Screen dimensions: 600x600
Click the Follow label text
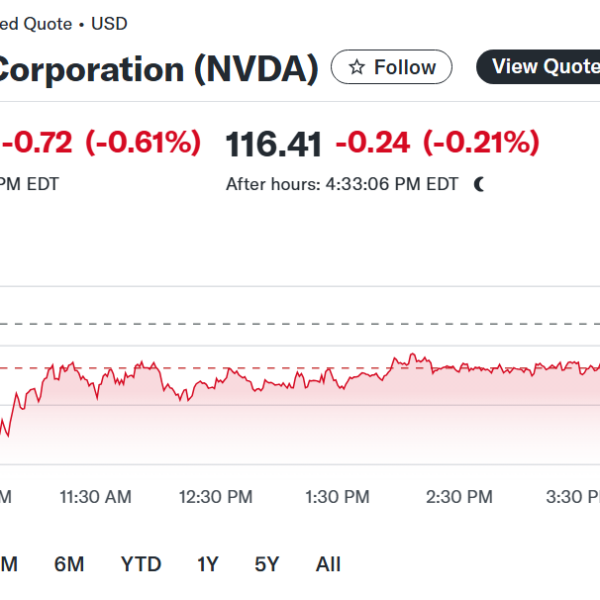405,68
